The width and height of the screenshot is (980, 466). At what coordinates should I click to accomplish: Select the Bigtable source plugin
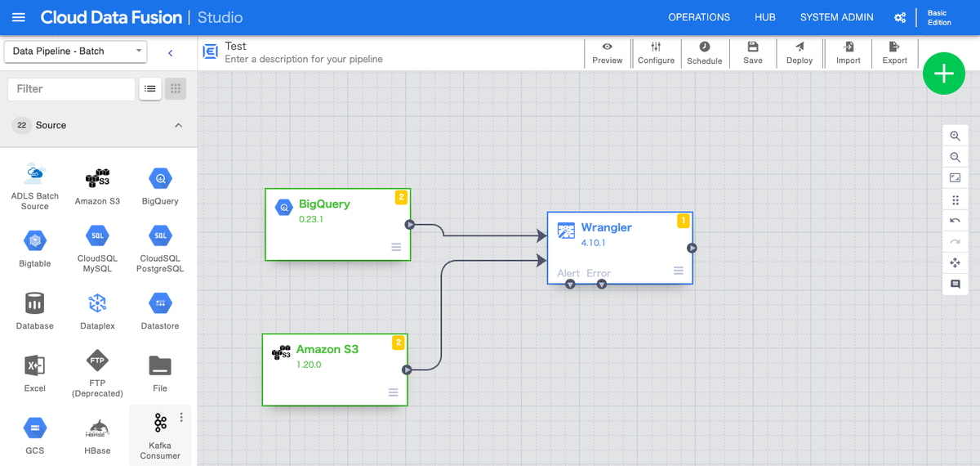[34, 249]
